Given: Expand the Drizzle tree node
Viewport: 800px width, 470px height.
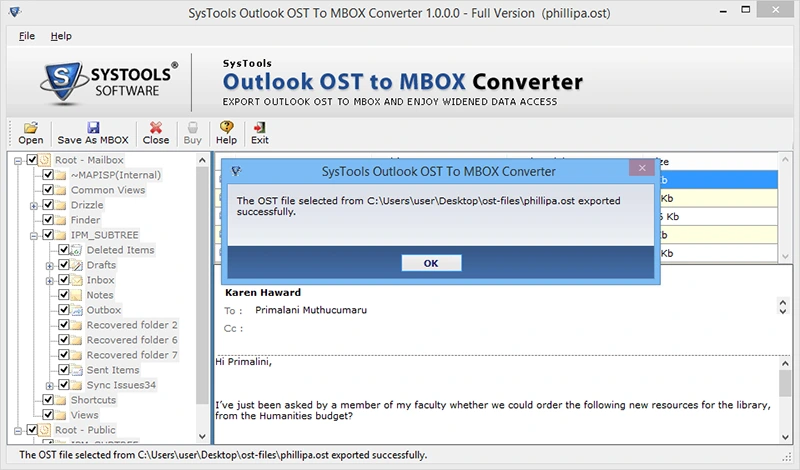Looking at the screenshot, I should click(34, 206).
